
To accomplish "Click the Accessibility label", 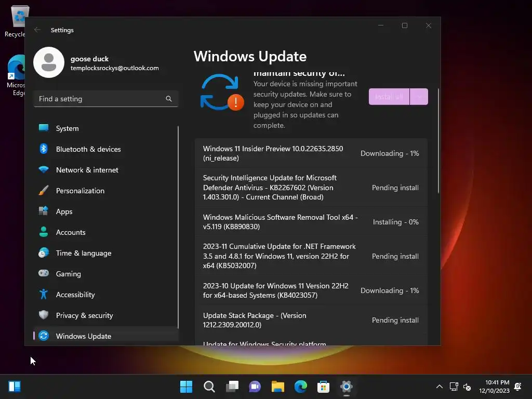I will click(x=75, y=295).
